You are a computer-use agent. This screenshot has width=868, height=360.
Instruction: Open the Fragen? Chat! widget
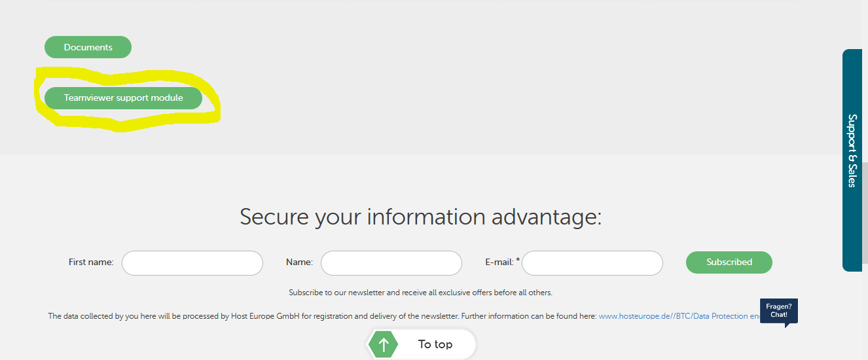(779, 312)
